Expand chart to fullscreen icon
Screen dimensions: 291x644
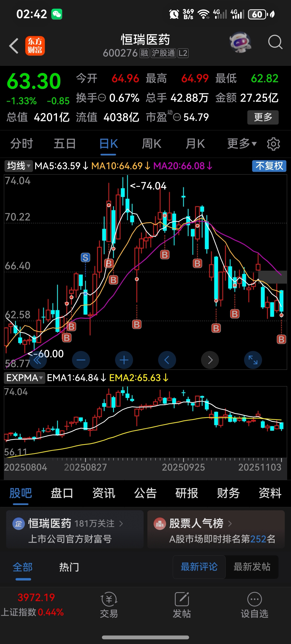click(253, 360)
